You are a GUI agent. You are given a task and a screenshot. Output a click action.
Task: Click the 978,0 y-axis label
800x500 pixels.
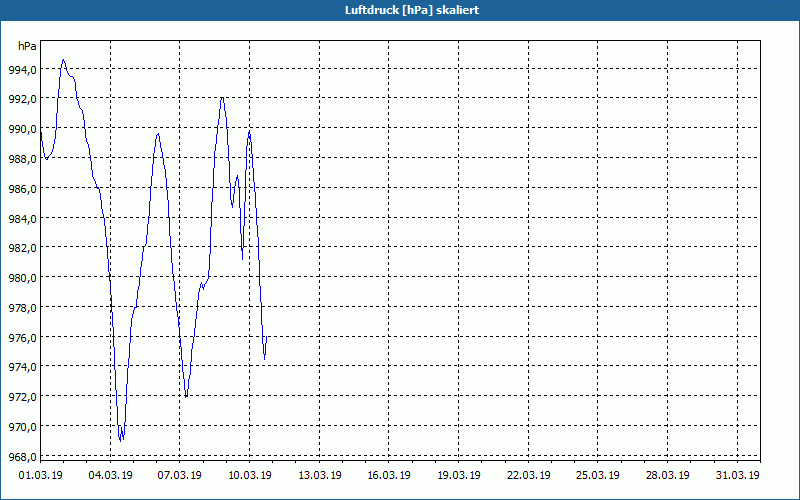click(22, 308)
